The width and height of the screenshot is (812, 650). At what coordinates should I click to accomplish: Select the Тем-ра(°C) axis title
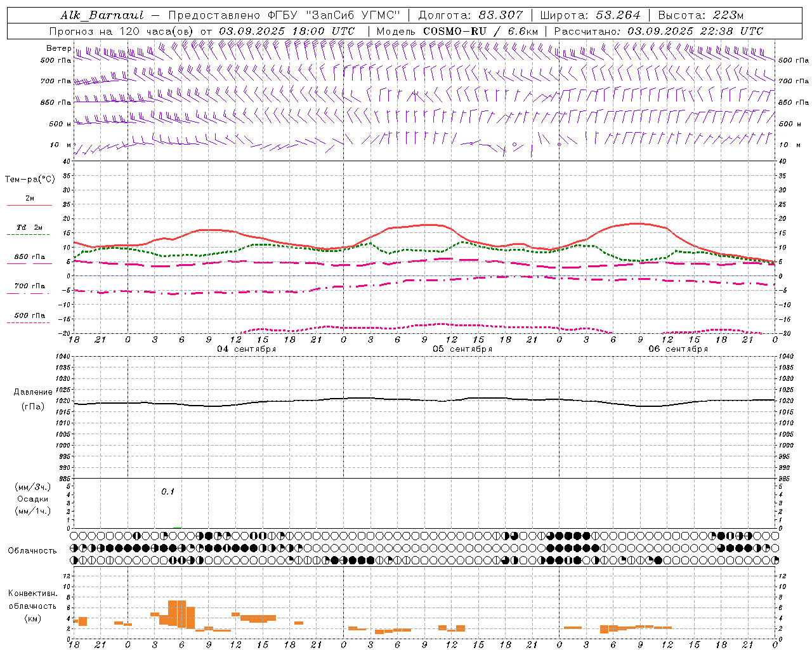[x=30, y=180]
